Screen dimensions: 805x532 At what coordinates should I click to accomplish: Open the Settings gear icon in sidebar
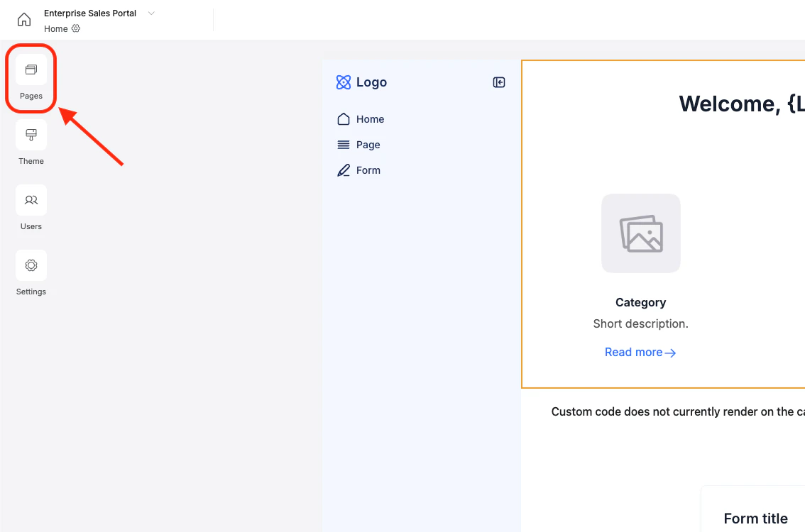[31, 265]
